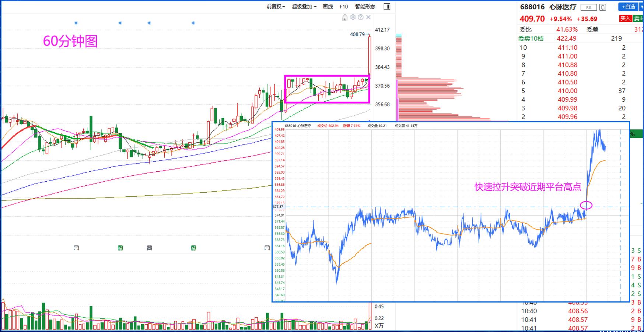Click the leftmost blue star marker
The image size is (644, 332).
tap(76, 23)
